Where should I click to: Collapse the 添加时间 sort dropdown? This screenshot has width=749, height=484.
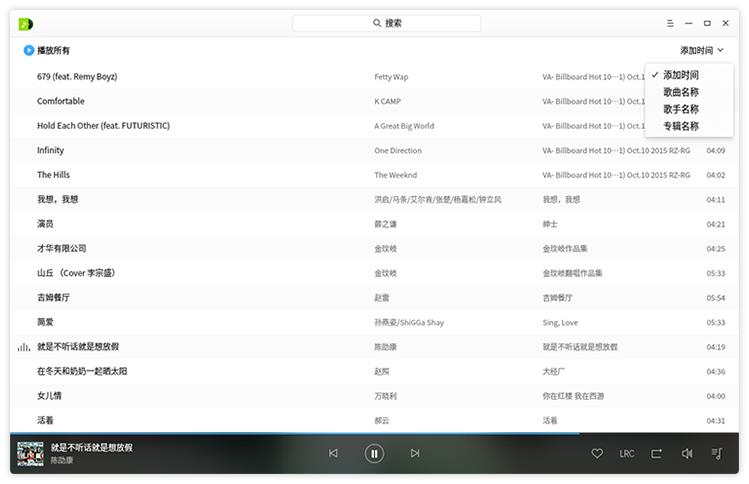click(x=702, y=50)
